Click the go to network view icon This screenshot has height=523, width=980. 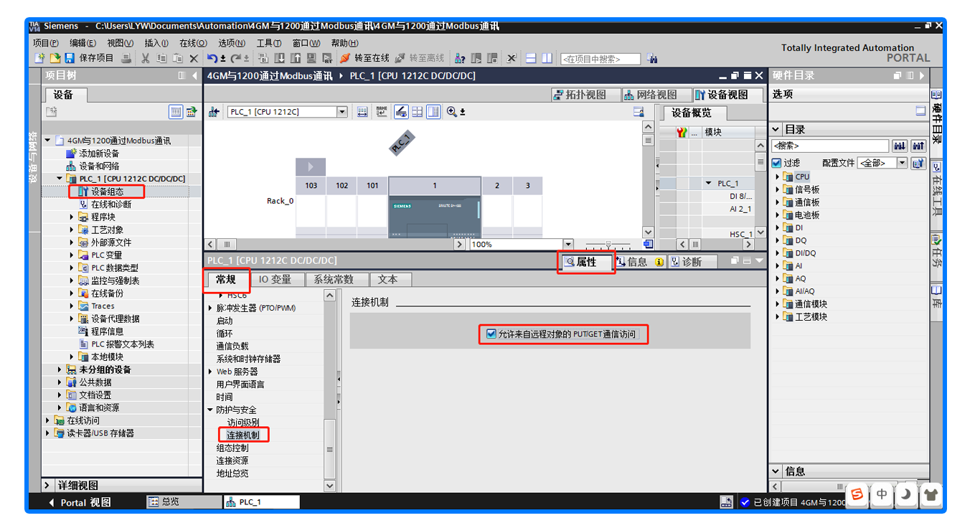point(214,112)
